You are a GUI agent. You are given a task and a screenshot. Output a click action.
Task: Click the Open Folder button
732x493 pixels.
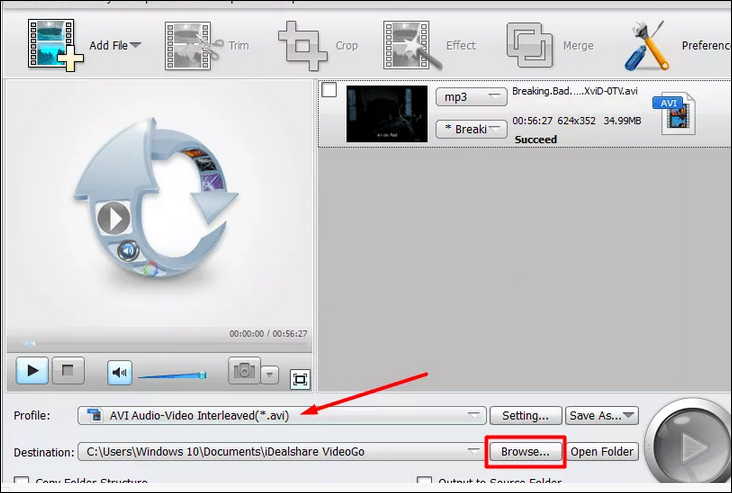[602, 451]
